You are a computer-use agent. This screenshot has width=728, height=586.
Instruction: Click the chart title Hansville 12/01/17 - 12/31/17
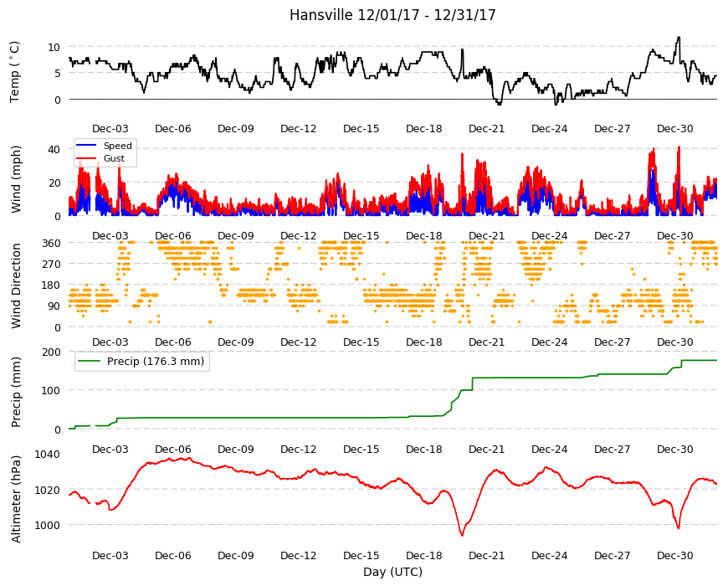click(x=392, y=15)
